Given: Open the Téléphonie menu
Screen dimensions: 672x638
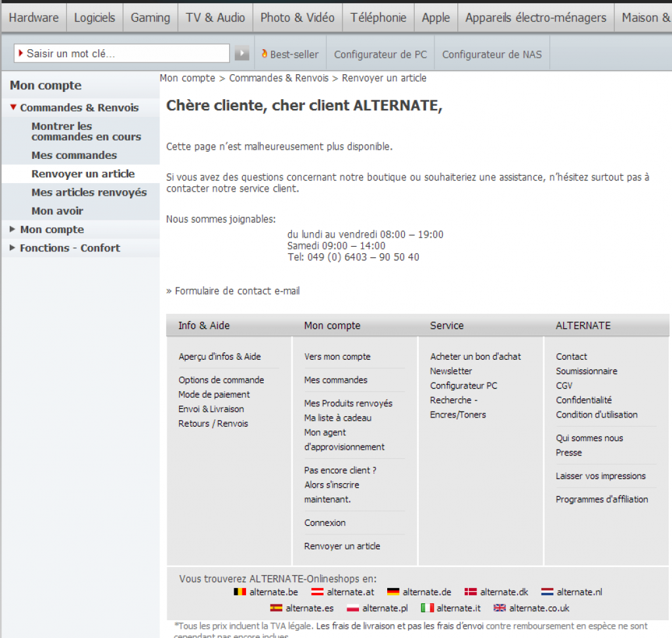Looking at the screenshot, I should click(379, 18).
